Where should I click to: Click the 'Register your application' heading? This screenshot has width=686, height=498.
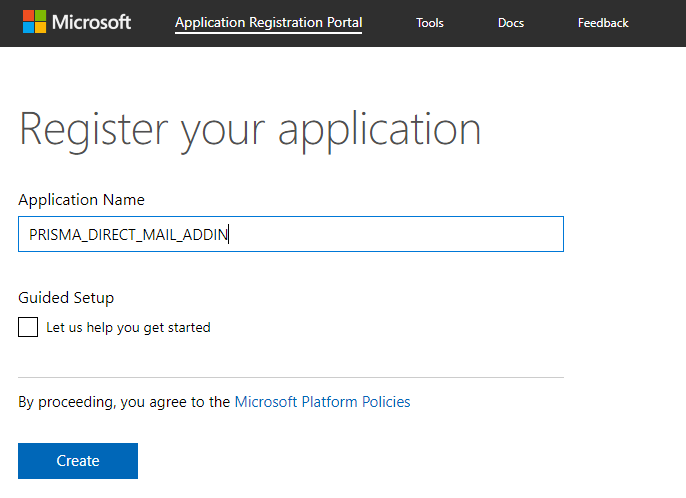(250, 129)
